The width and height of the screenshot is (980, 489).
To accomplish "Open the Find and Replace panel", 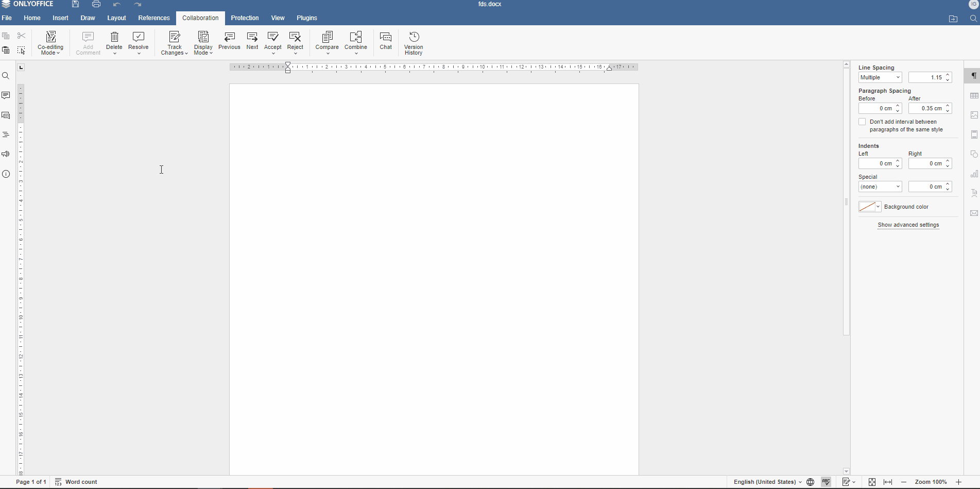I will 6,76.
